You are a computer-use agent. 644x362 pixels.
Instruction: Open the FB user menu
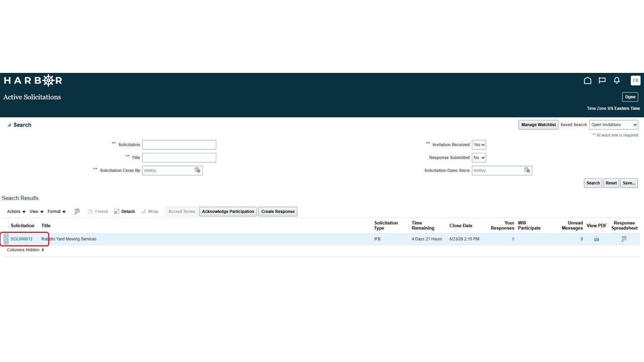pyautogui.click(x=635, y=80)
